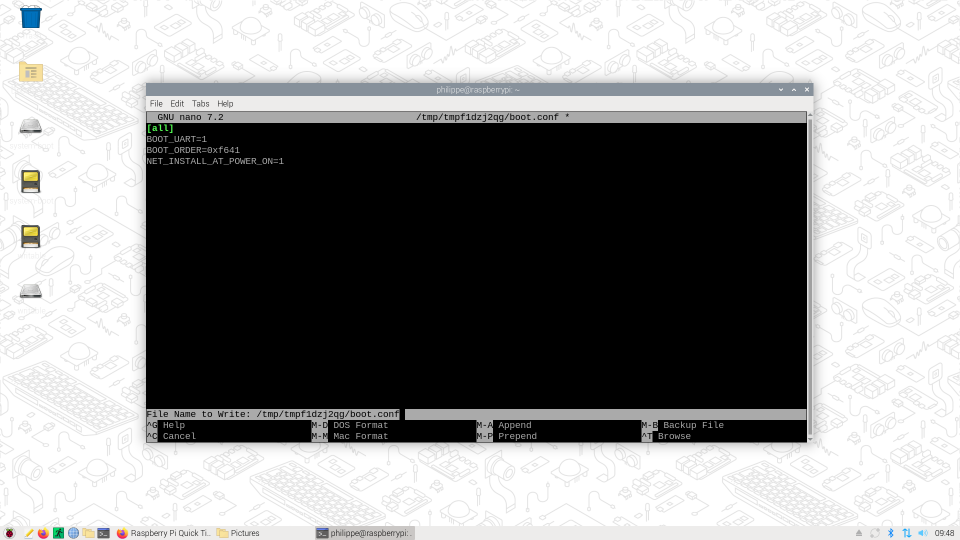This screenshot has width=960, height=540.
Task: Maximize the terminal window
Action: click(794, 89)
